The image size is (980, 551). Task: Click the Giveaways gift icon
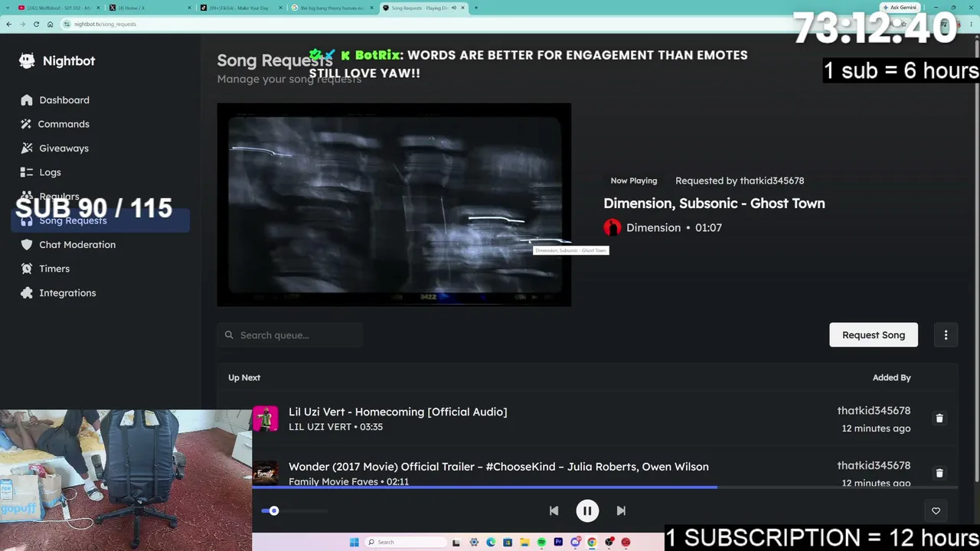(x=27, y=148)
